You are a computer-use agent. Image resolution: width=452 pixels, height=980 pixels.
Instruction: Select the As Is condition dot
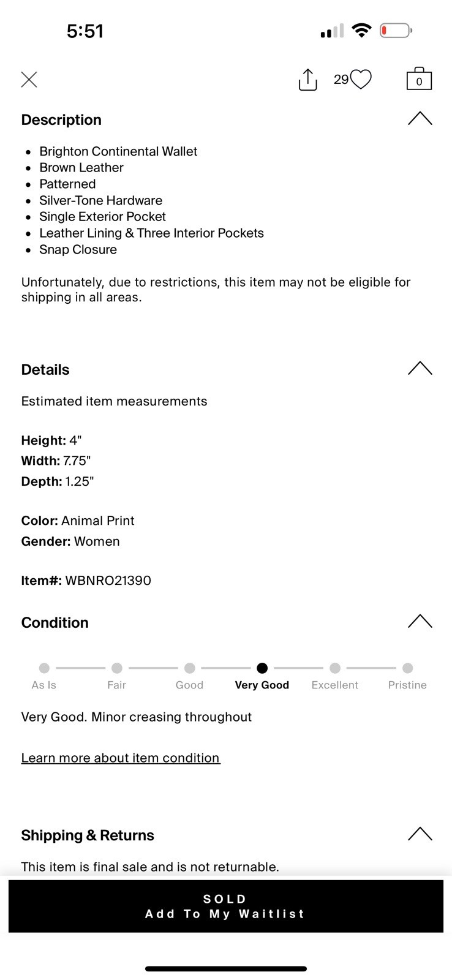[x=44, y=668]
